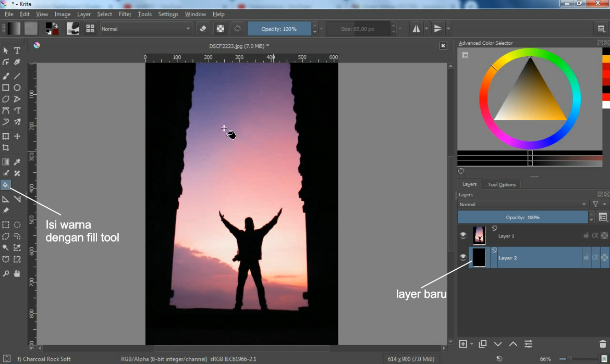Add a new layer with the plus button
610x364 pixels.
[464, 344]
